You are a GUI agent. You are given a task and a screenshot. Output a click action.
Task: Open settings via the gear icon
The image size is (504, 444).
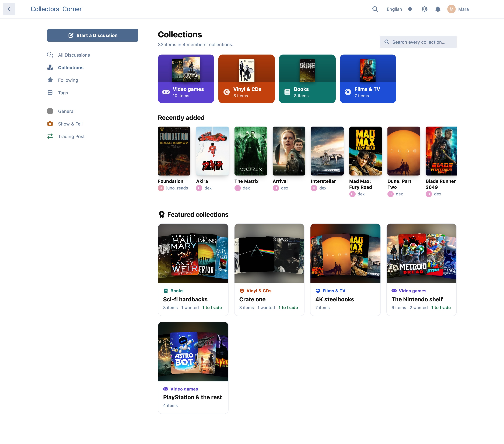click(424, 9)
